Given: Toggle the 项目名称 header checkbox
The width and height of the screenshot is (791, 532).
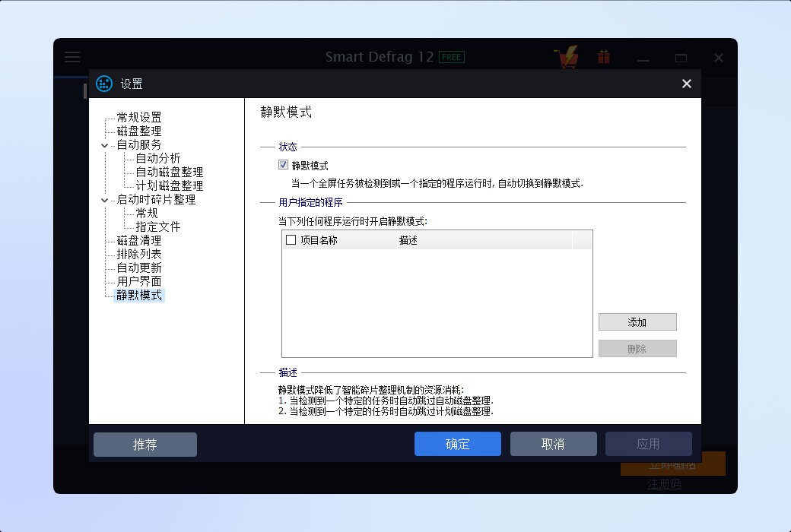Looking at the screenshot, I should [x=291, y=240].
